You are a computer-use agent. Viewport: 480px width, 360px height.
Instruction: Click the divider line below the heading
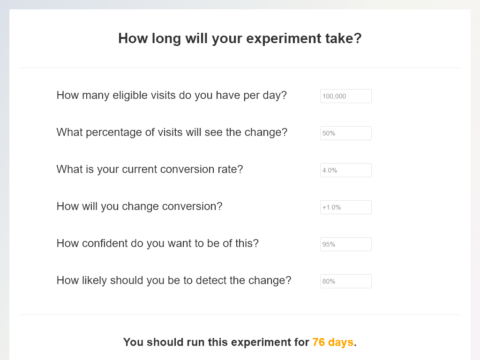coord(240,67)
